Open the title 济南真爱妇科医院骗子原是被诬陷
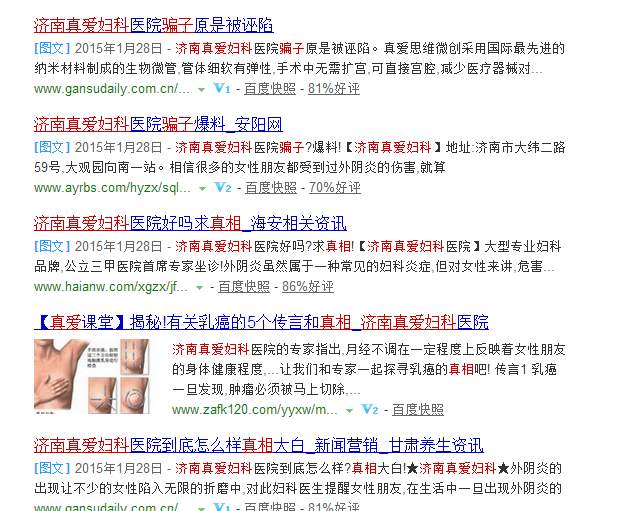619x511 pixels. pos(154,25)
